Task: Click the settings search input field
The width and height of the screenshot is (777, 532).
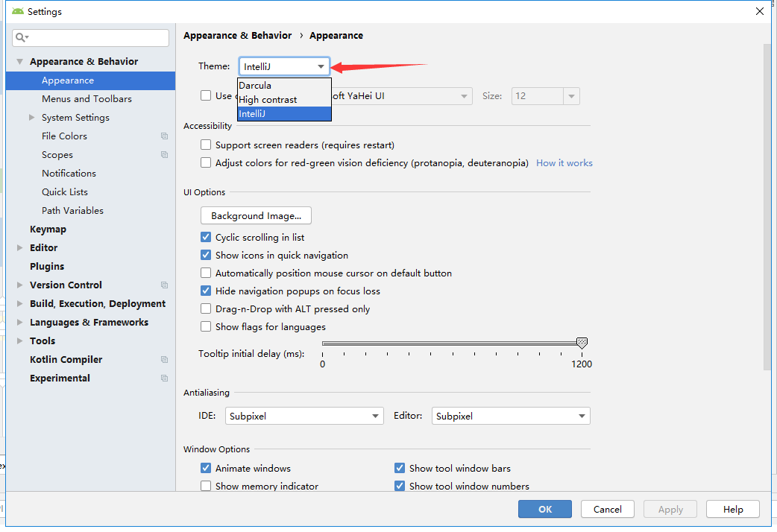Action: click(x=97, y=37)
